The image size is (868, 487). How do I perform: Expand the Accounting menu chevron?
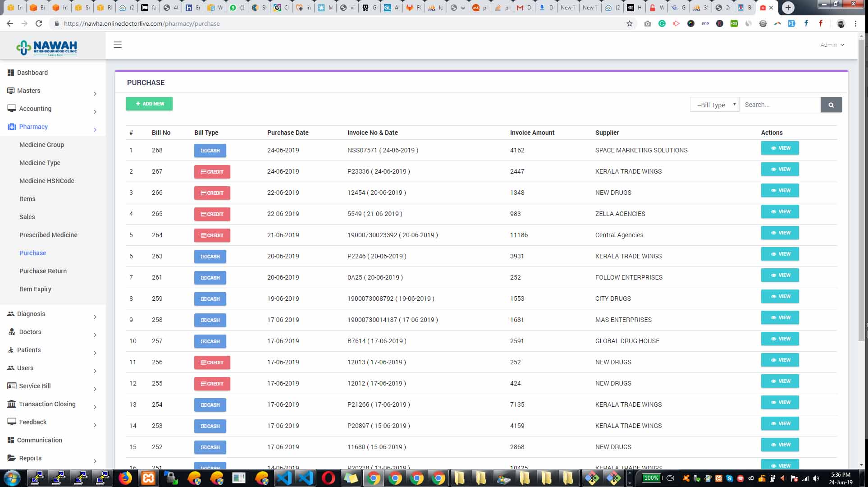tap(95, 112)
